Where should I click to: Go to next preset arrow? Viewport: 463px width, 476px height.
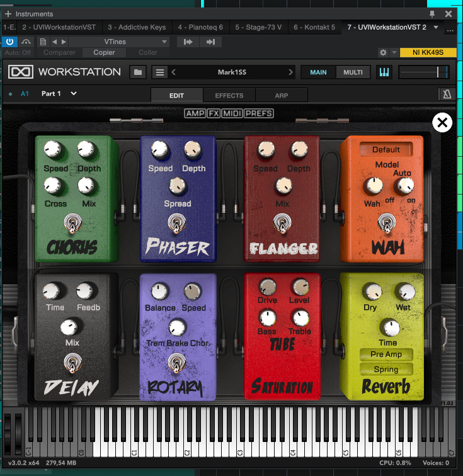(64, 42)
